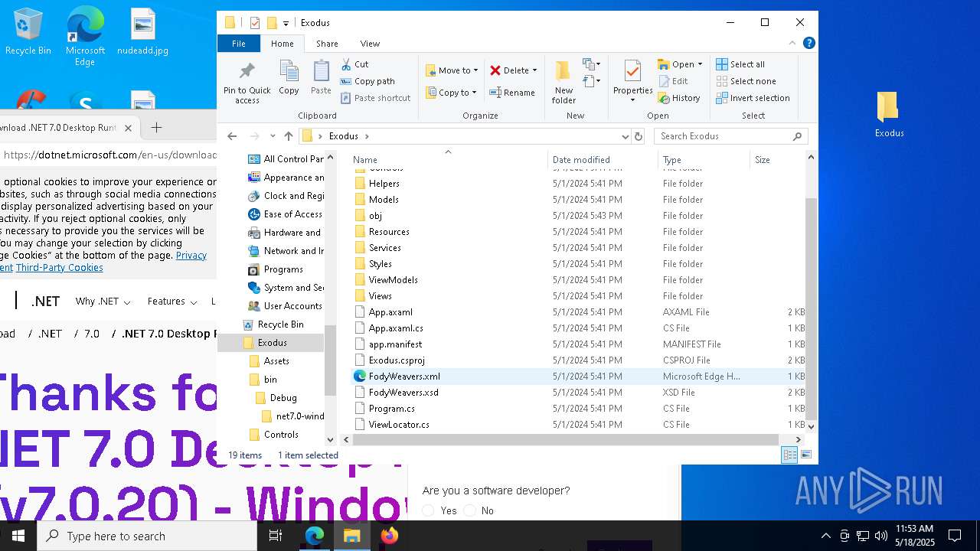The height and width of the screenshot is (551, 980).
Task: Select nudeadd.jpg desktop file
Action: tap(142, 31)
